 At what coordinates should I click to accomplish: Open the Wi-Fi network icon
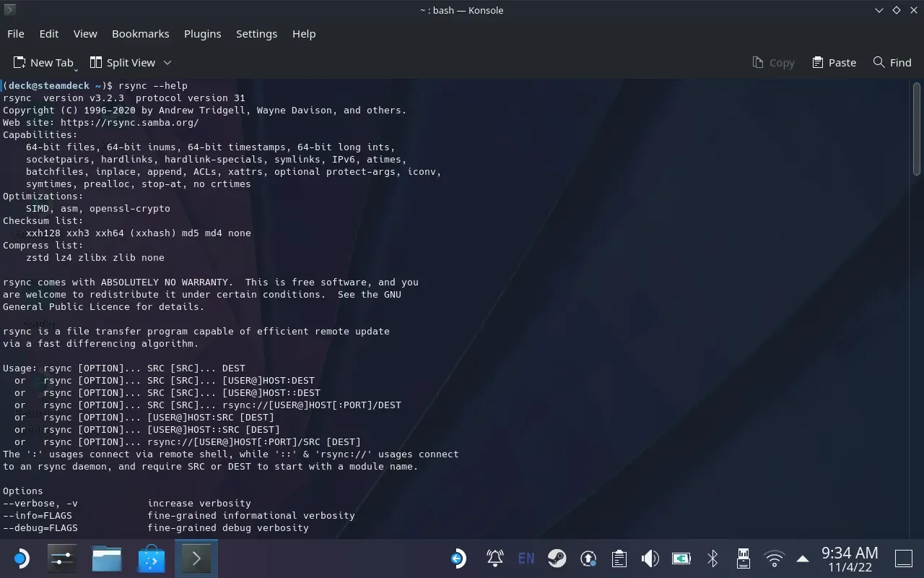tap(773, 558)
